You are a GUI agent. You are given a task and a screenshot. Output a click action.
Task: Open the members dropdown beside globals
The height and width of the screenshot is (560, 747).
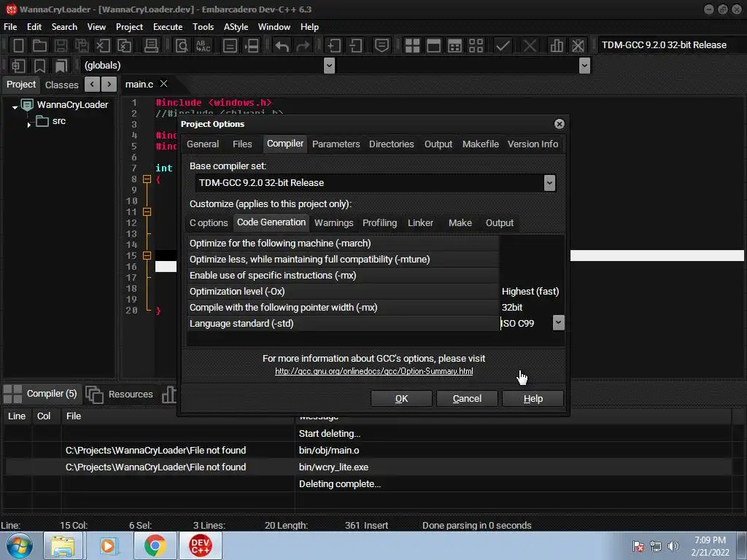coord(584,65)
